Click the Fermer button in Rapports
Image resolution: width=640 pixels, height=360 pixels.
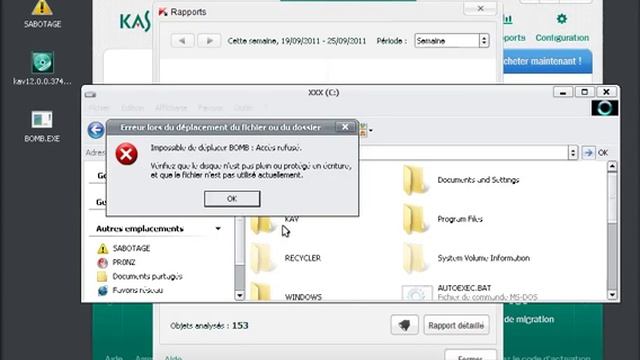[x=471, y=355]
